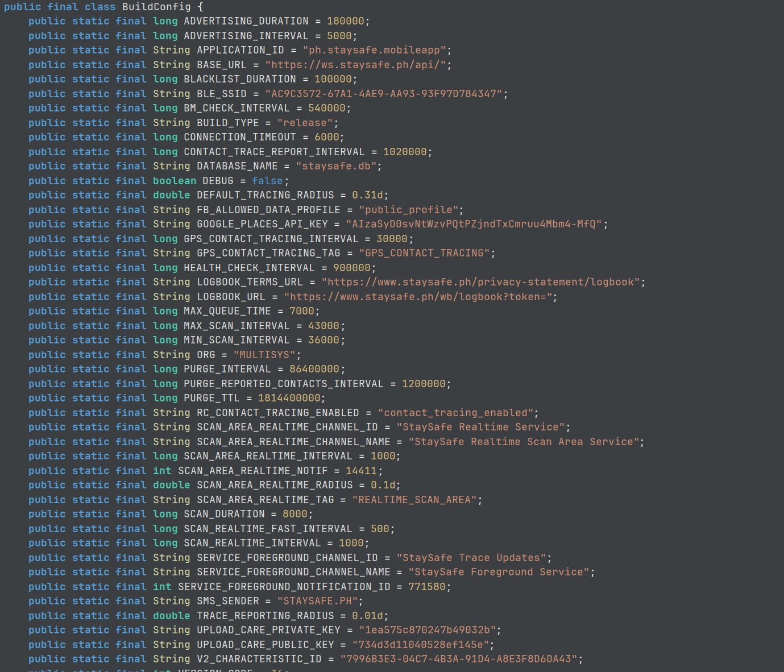The image size is (784, 672).
Task: Select the ADVERTISING_DURATION constant name
Action: [x=246, y=21]
